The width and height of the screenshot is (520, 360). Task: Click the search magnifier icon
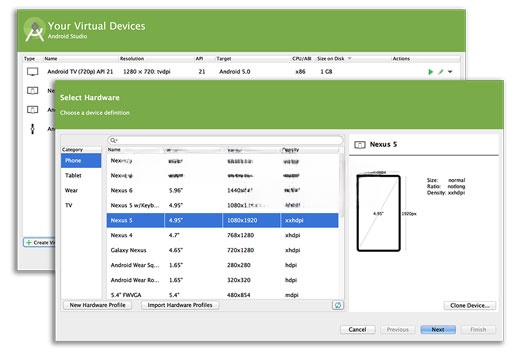point(113,140)
